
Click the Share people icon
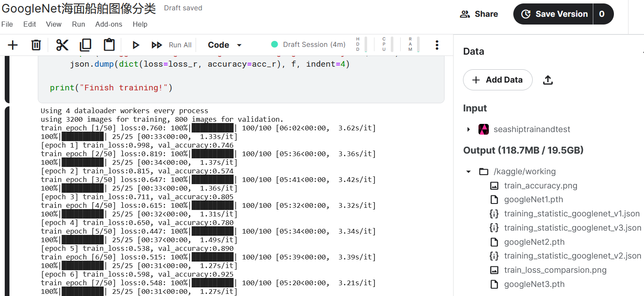coord(465,14)
